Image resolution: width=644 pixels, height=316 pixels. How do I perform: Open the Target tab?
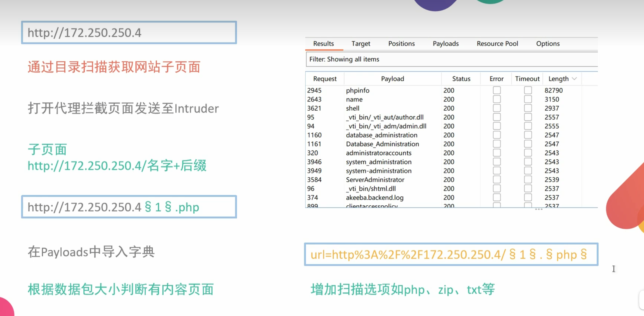pyautogui.click(x=360, y=44)
